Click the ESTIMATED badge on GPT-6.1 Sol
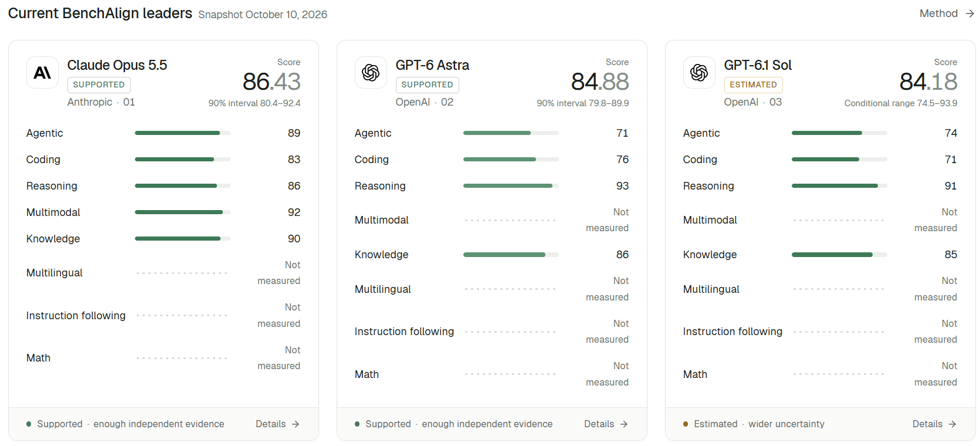This screenshot has height=446, width=980. (x=754, y=85)
